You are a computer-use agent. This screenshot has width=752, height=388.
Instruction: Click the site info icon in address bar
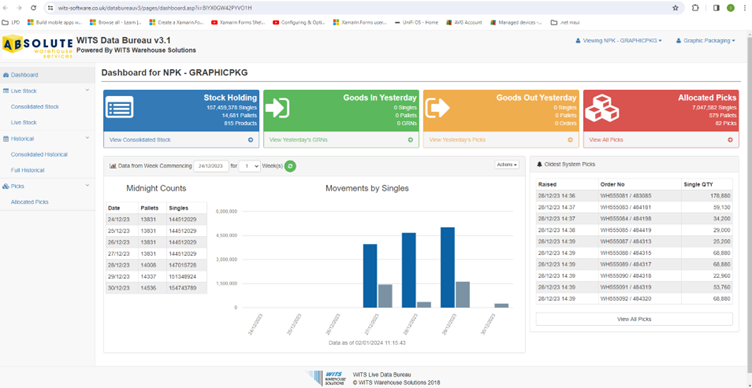point(50,8)
